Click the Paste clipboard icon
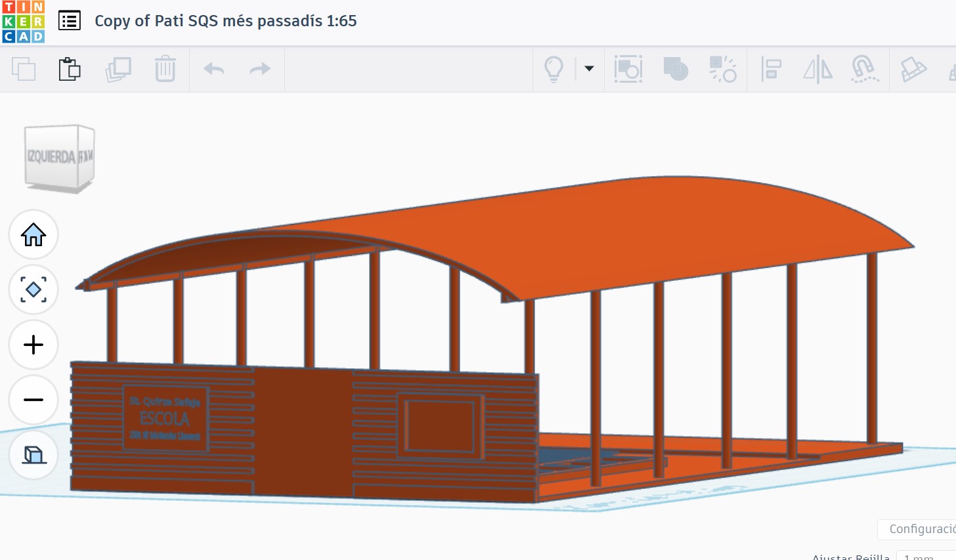The width and height of the screenshot is (956, 560). click(x=70, y=69)
